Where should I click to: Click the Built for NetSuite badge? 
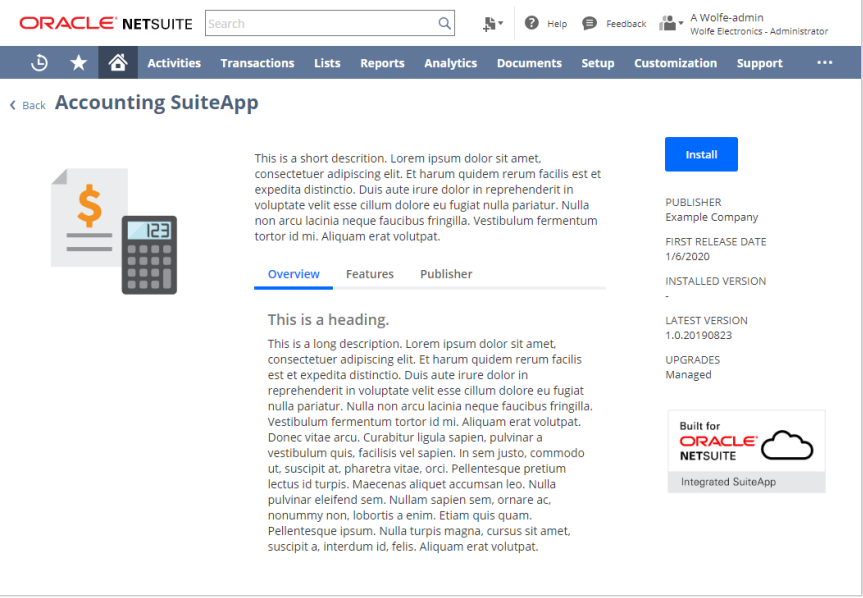[x=746, y=451]
